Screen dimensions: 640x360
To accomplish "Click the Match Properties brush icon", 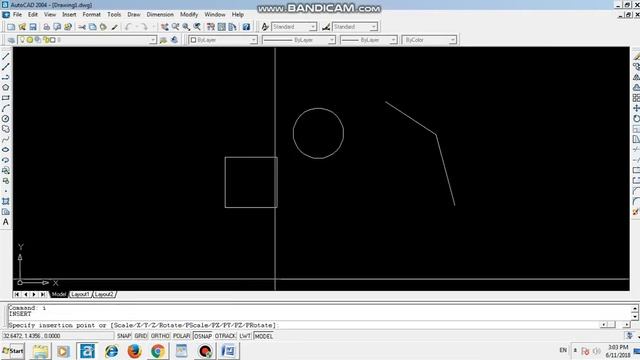I will (x=115, y=27).
